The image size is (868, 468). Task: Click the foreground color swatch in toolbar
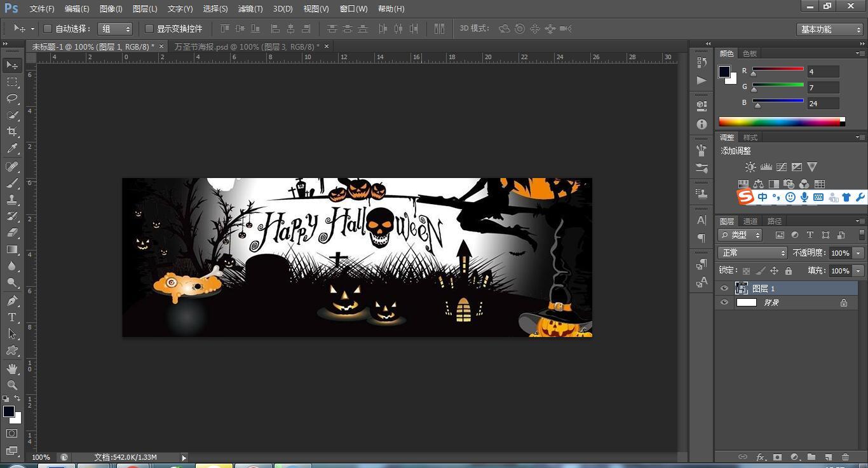(9, 411)
